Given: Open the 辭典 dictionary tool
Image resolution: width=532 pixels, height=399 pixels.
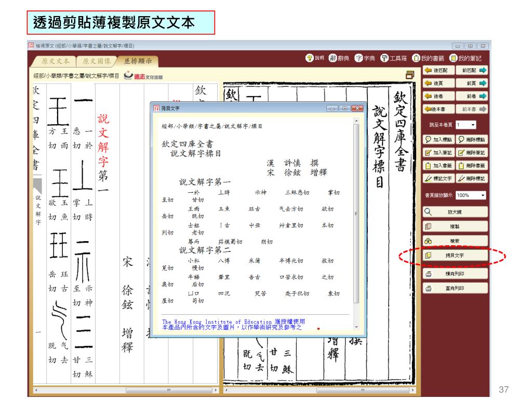Looking at the screenshot, I should click(339, 58).
